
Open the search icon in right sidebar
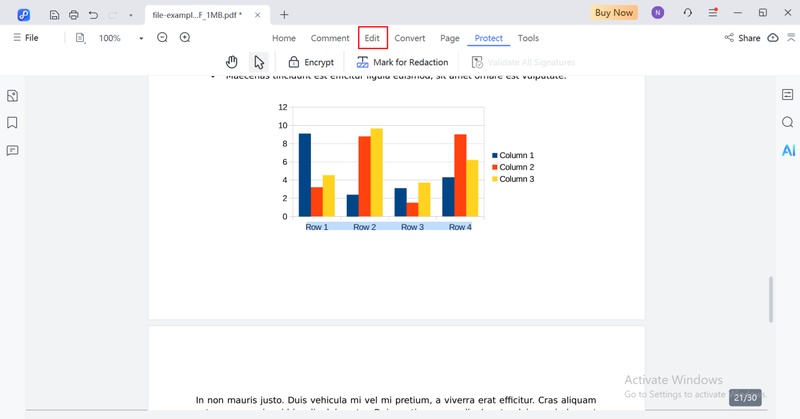coord(788,122)
